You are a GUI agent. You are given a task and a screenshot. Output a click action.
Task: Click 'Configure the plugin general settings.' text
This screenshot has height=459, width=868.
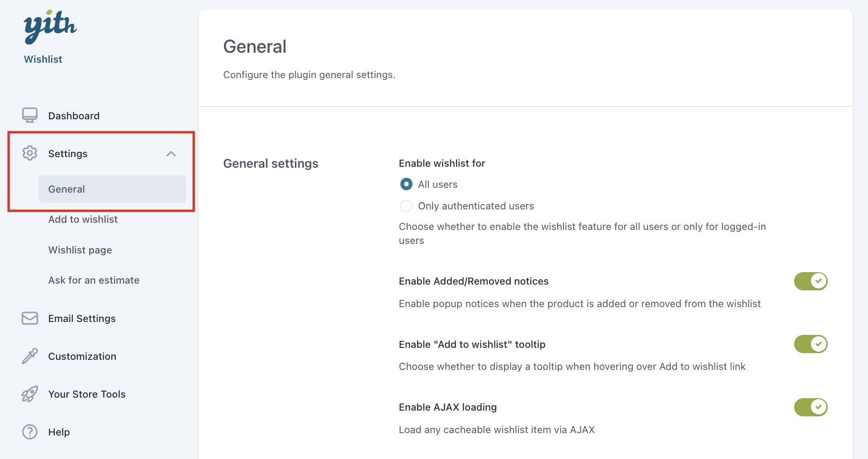tap(309, 75)
